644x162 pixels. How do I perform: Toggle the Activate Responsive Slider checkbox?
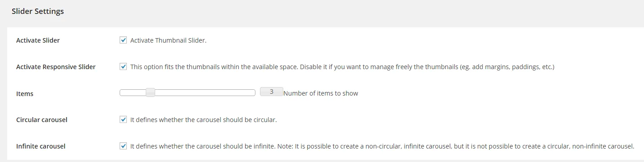(x=123, y=66)
